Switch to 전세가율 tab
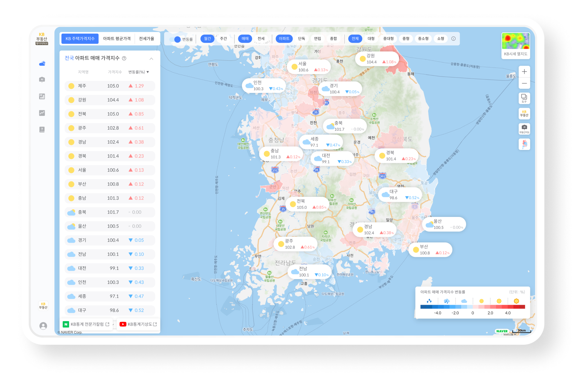Viewport: 588px width, 377px height. coord(146,39)
